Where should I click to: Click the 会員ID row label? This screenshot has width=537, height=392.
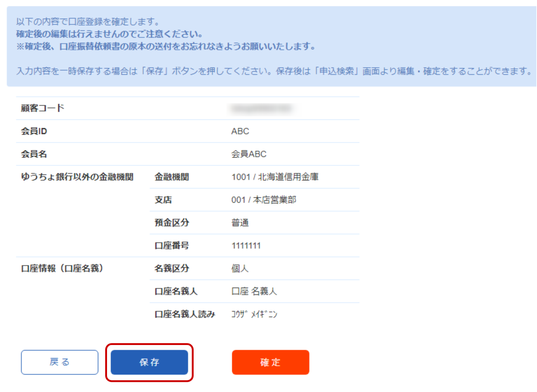pos(34,131)
